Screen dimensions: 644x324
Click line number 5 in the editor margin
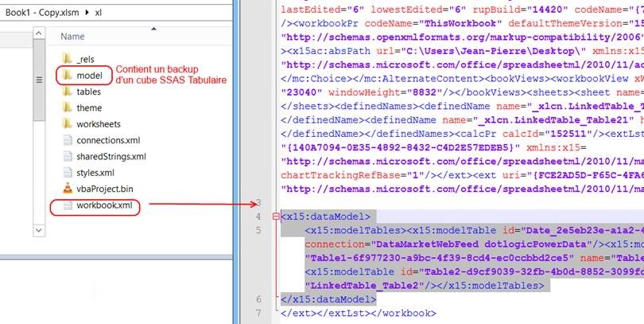click(258, 231)
